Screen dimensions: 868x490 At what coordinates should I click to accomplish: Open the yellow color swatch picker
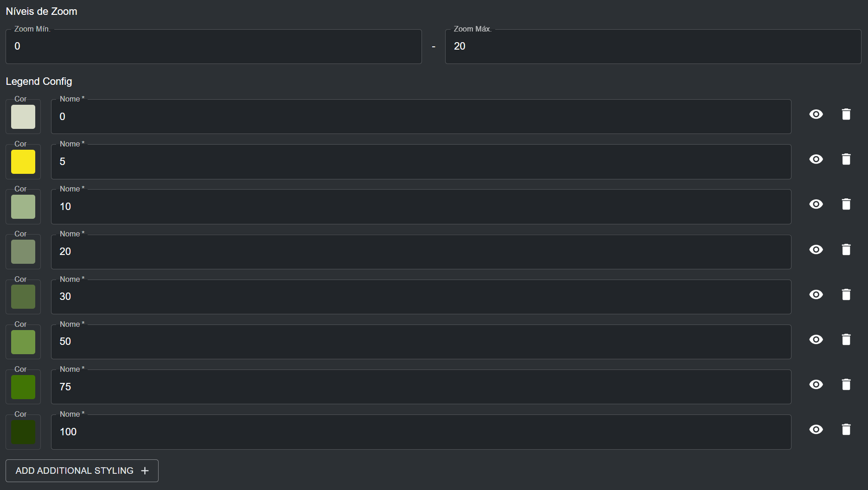pyautogui.click(x=23, y=162)
